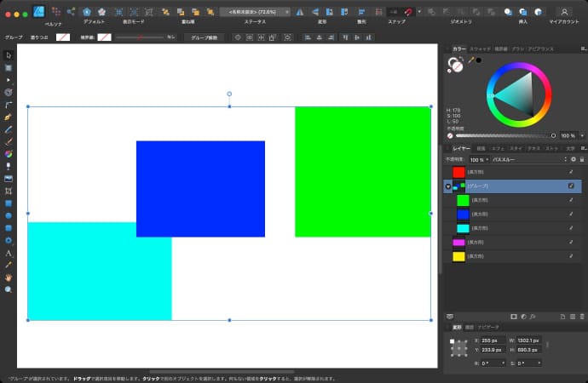Open the layer opacity 100% dropdown
Image resolution: width=588 pixels, height=383 pixels.
tap(478, 159)
